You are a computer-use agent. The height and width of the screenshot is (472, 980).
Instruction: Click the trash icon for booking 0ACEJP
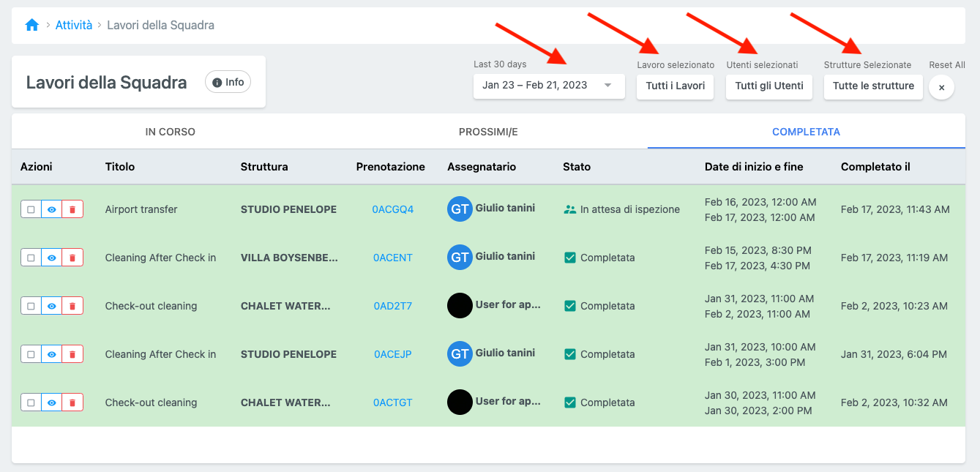click(x=72, y=354)
